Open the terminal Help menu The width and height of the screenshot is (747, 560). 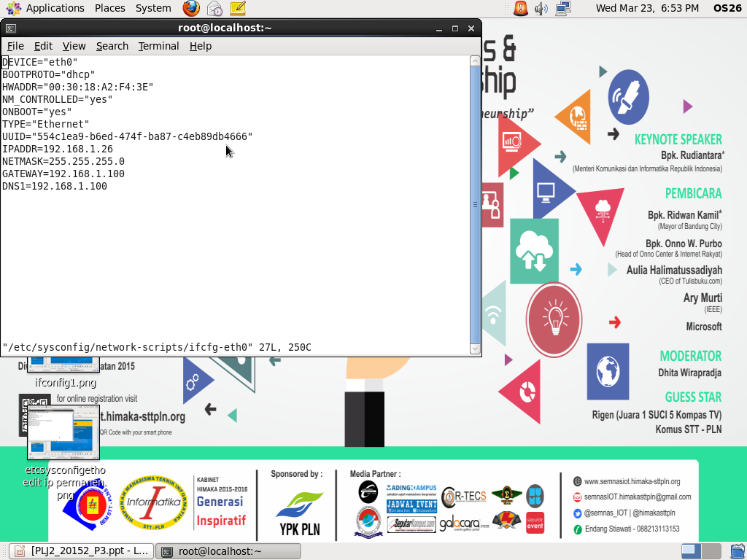coord(201,46)
